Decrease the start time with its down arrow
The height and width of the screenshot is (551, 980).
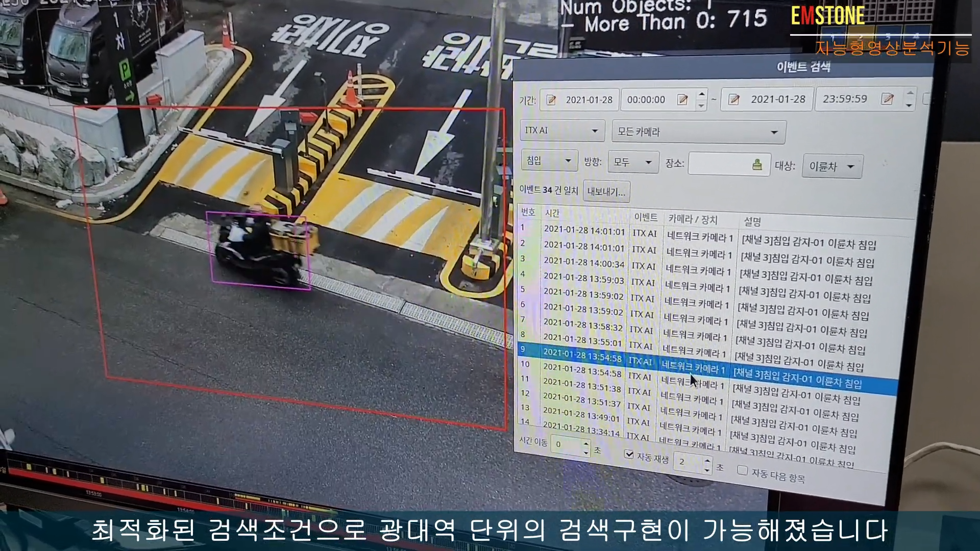[702, 105]
